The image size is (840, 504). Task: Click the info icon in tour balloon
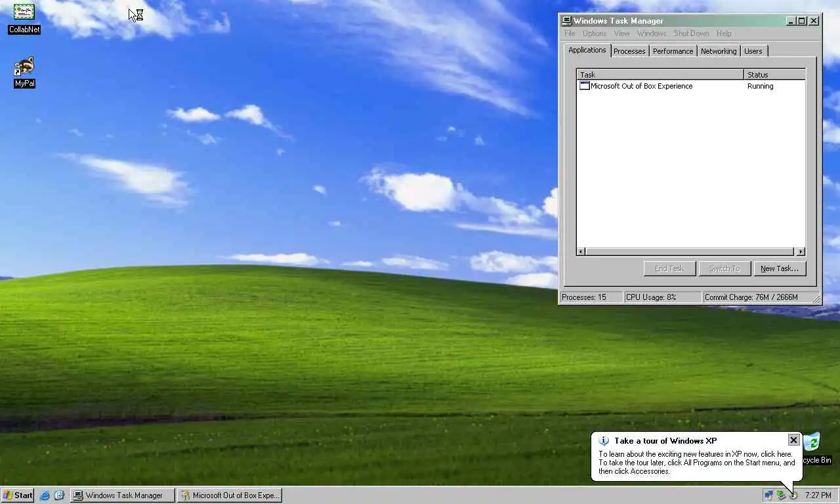coord(604,441)
